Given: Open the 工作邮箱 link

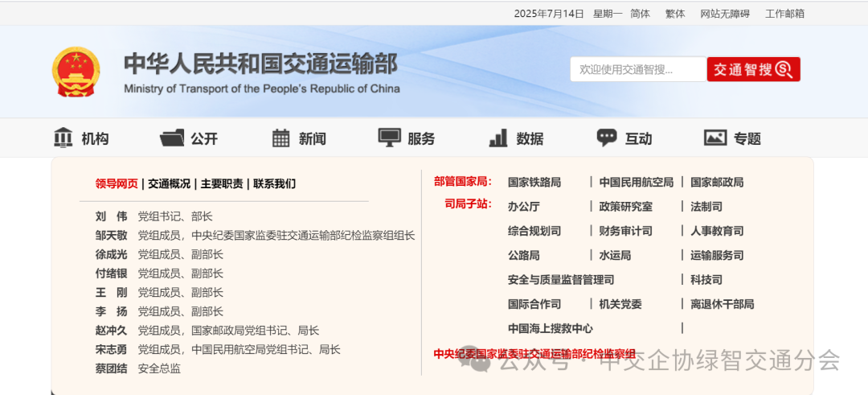Looking at the screenshot, I should (784, 14).
